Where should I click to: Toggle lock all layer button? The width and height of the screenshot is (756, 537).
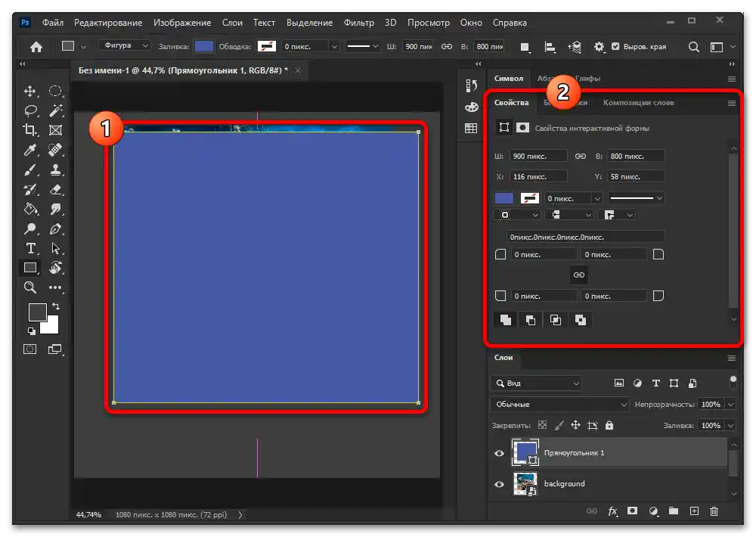[609, 425]
